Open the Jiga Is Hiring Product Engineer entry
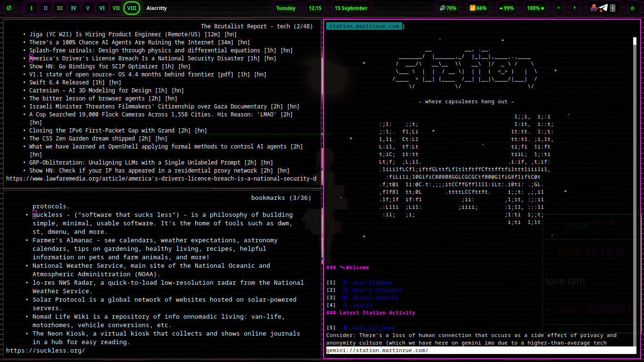This screenshot has width=644, height=362. tap(133, 34)
